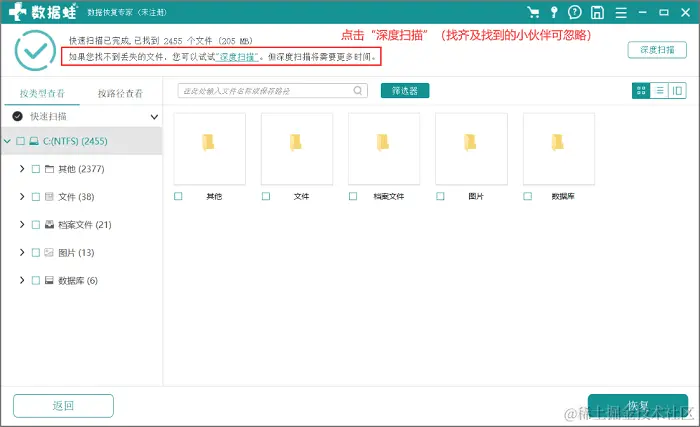Tick checkbox under 数据库 folder thumbnail
Viewport: 700px width, 427px height.
pyautogui.click(x=528, y=196)
